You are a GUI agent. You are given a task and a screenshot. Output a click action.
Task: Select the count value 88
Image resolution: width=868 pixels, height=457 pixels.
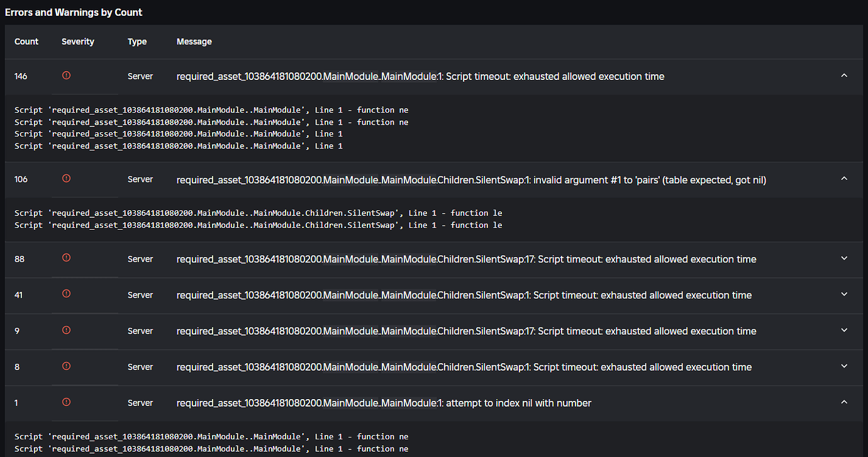point(19,259)
